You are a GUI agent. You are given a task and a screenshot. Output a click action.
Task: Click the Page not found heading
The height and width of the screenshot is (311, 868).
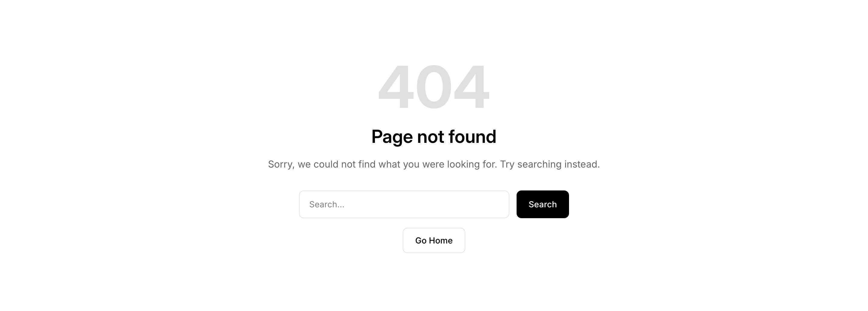pos(434,137)
